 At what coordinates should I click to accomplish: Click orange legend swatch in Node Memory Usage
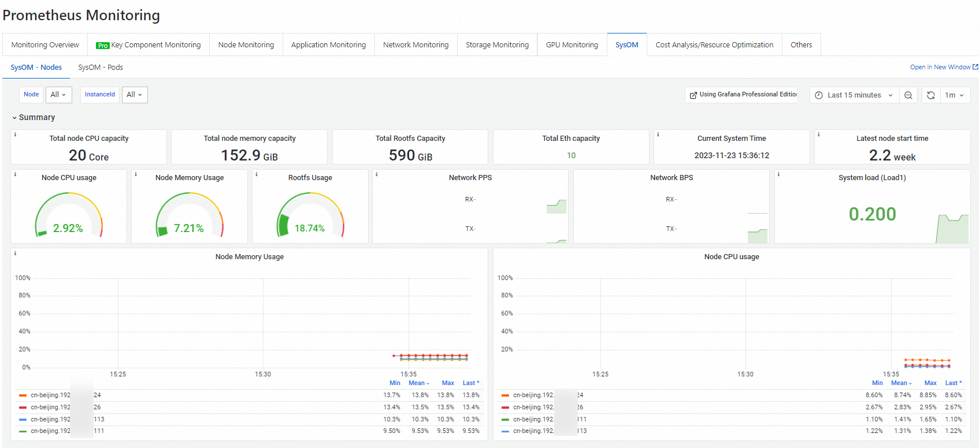tap(23, 395)
